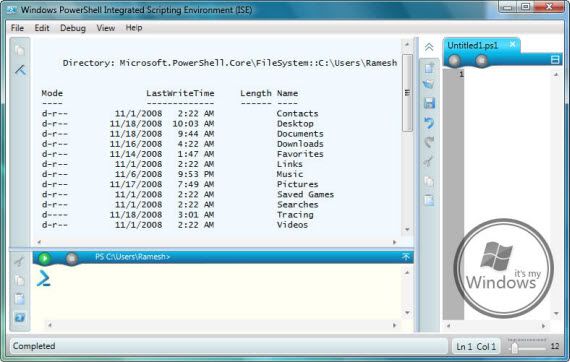Click the Paste icon beside the command pane
This screenshot has width=570, height=362.
pos(20,299)
